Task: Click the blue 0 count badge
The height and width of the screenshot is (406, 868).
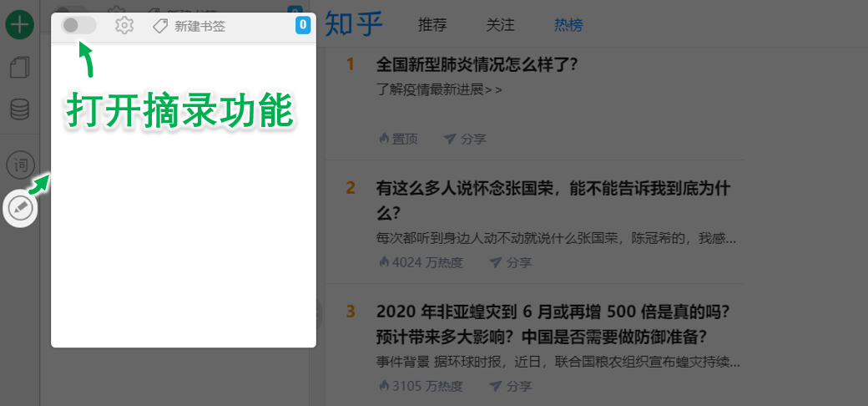Action: tap(302, 26)
